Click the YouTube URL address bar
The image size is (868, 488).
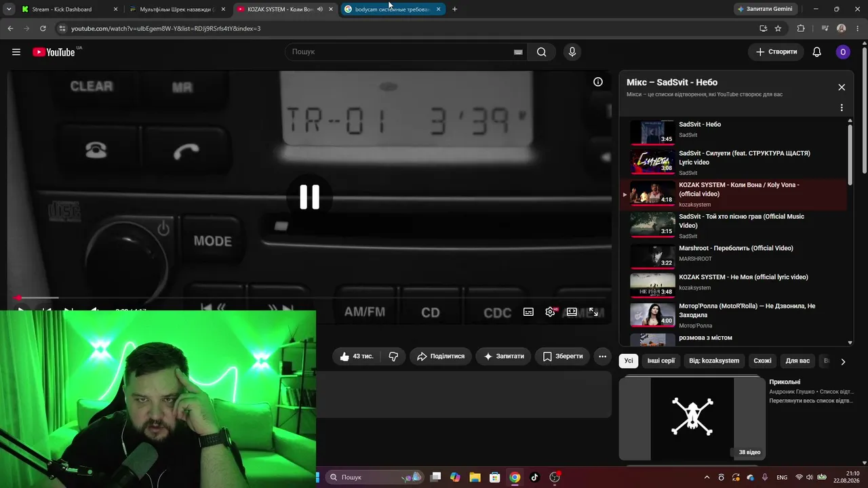(x=407, y=28)
